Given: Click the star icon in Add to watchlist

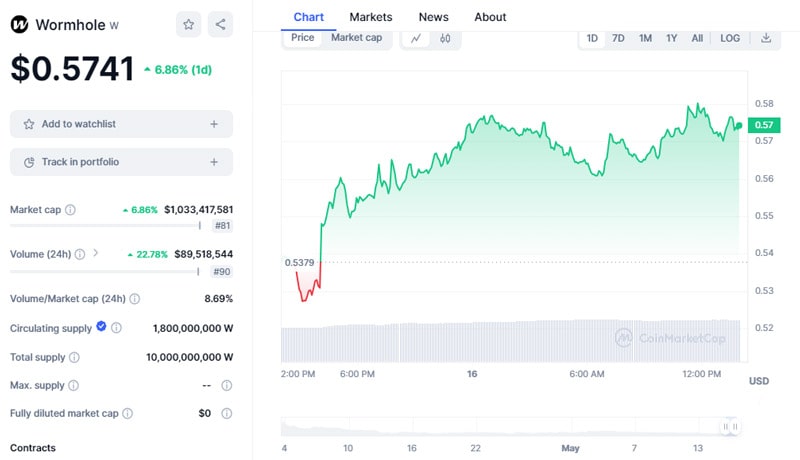Looking at the screenshot, I should click(29, 124).
